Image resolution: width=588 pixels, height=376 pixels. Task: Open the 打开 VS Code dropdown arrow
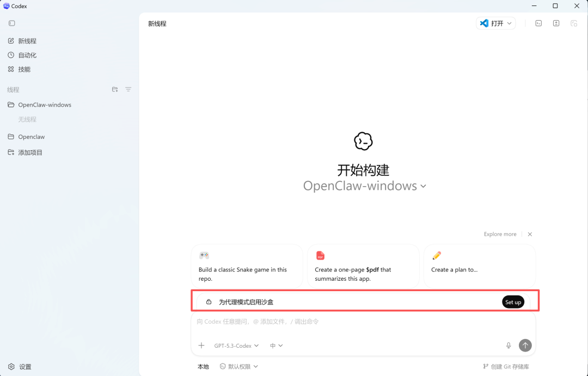pyautogui.click(x=509, y=23)
